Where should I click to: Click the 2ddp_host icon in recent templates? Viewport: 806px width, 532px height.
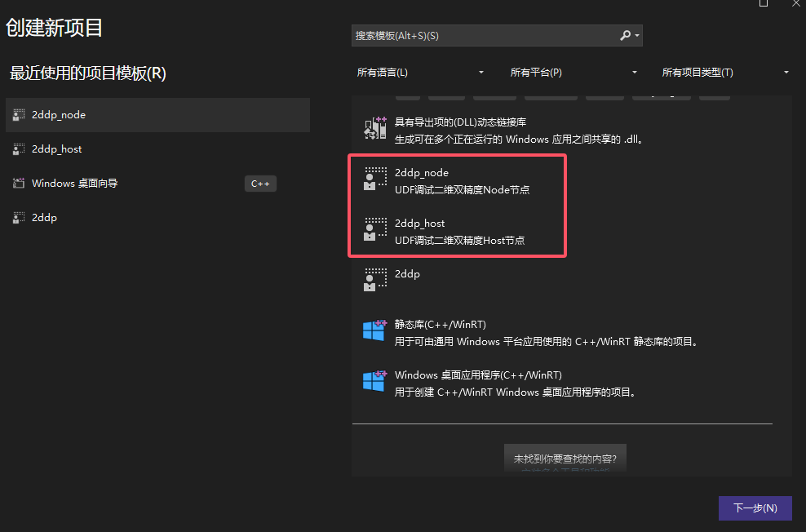[18, 149]
